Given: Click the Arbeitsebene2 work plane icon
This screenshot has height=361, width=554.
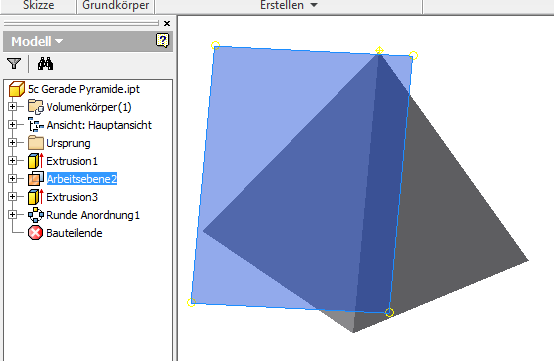Looking at the screenshot, I should pos(36,179).
